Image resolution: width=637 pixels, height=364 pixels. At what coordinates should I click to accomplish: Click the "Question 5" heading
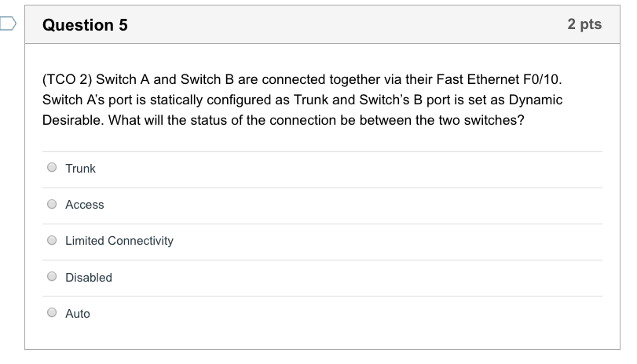85,25
